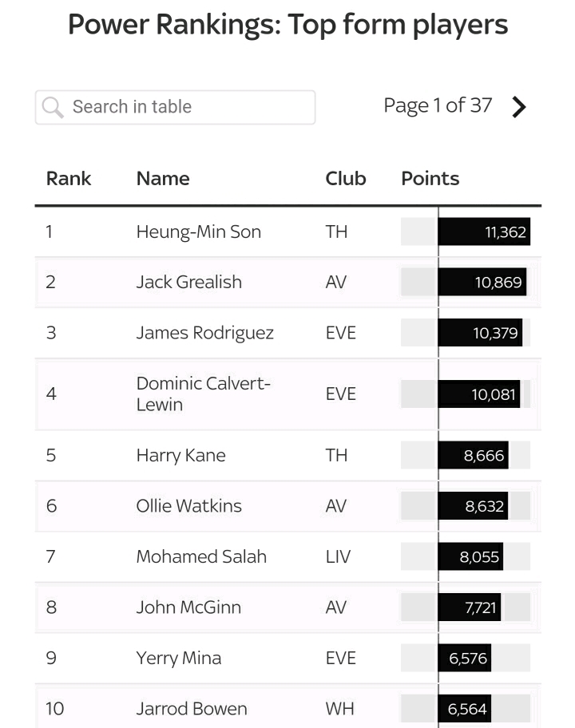Image resolution: width=575 pixels, height=728 pixels.
Task: Click Mohamed Salah's LIV club cell
Action: coord(339,556)
